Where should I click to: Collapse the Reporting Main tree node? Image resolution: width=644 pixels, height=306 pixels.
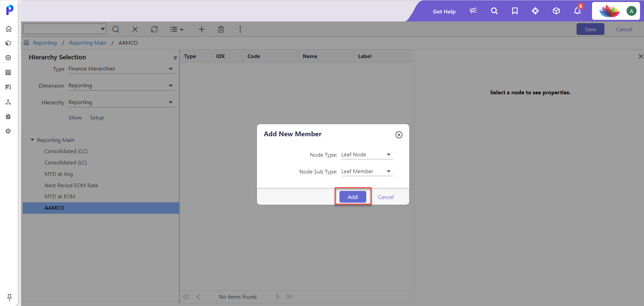(33, 140)
